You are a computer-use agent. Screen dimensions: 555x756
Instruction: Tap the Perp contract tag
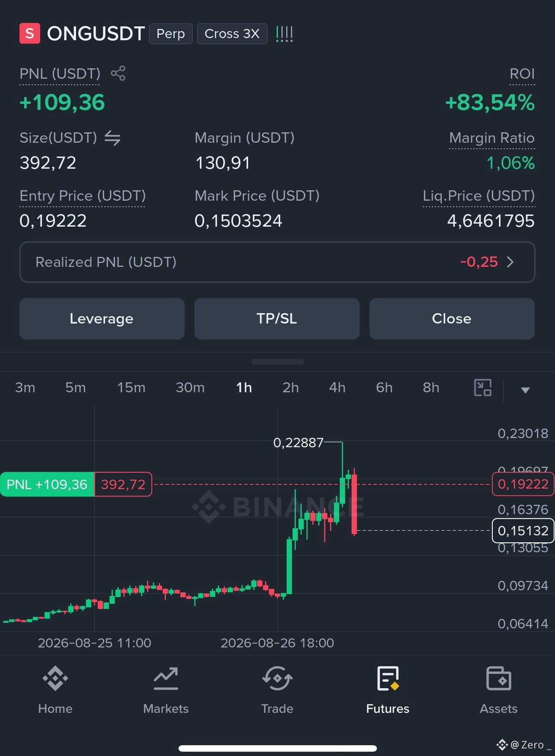tap(171, 33)
